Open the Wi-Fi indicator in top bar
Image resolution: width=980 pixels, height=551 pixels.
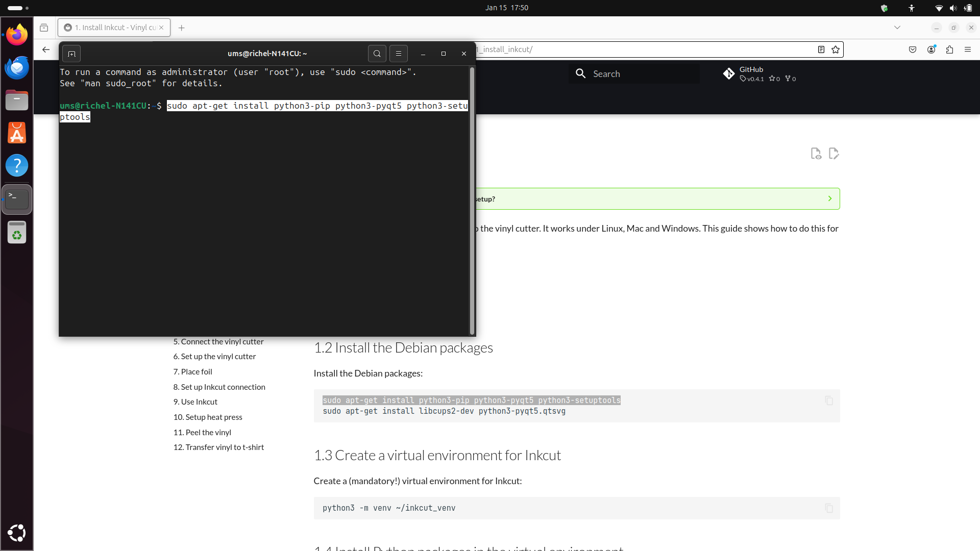(938, 8)
